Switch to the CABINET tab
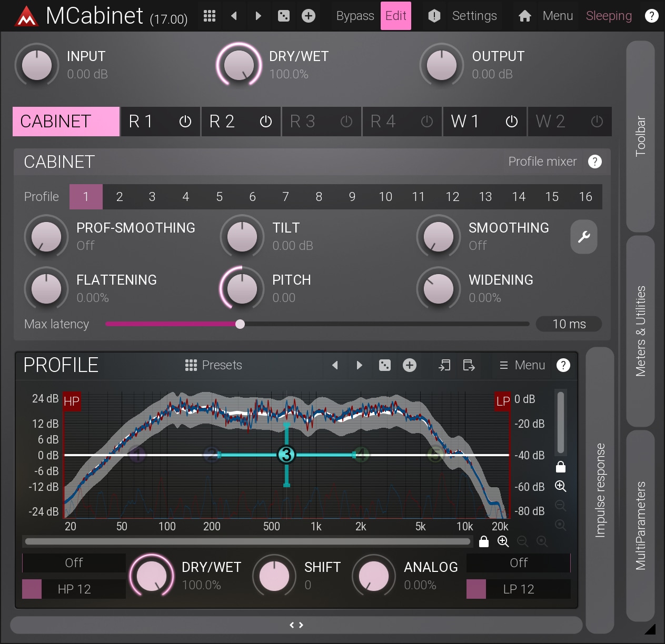The width and height of the screenshot is (665, 644). 66,122
